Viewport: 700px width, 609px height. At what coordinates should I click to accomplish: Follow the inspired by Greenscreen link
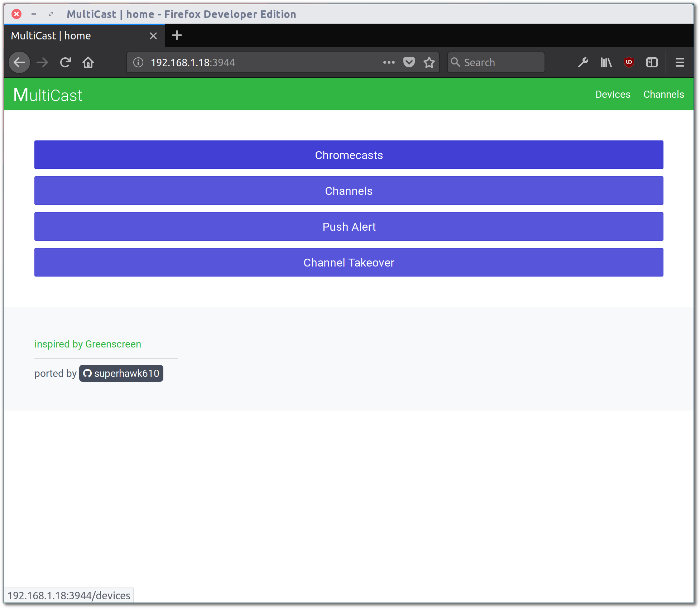[88, 344]
